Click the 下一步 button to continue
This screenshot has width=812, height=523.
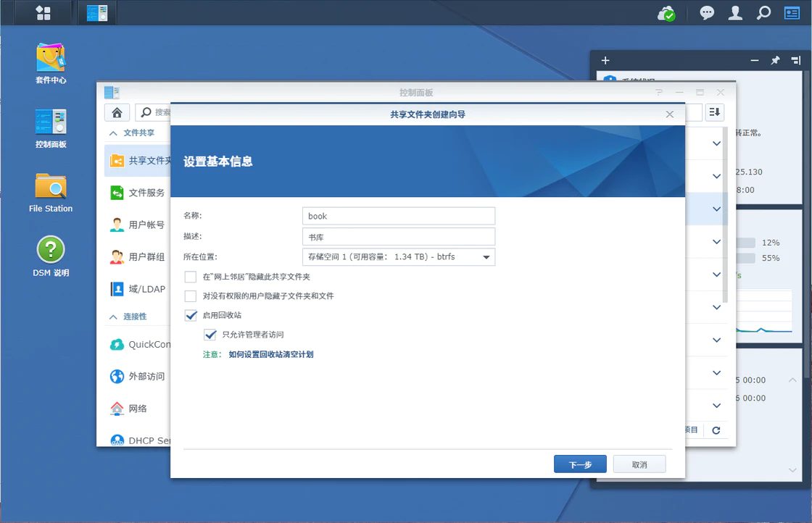point(580,464)
